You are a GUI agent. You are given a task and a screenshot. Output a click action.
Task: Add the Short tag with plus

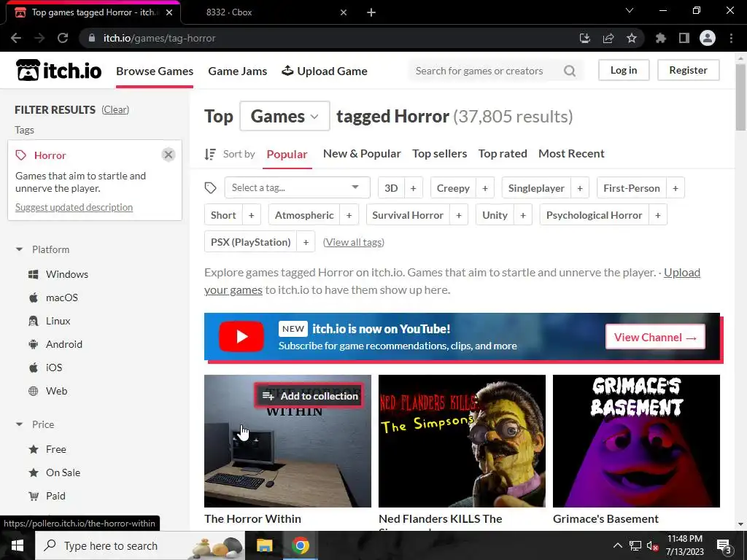tap(252, 215)
